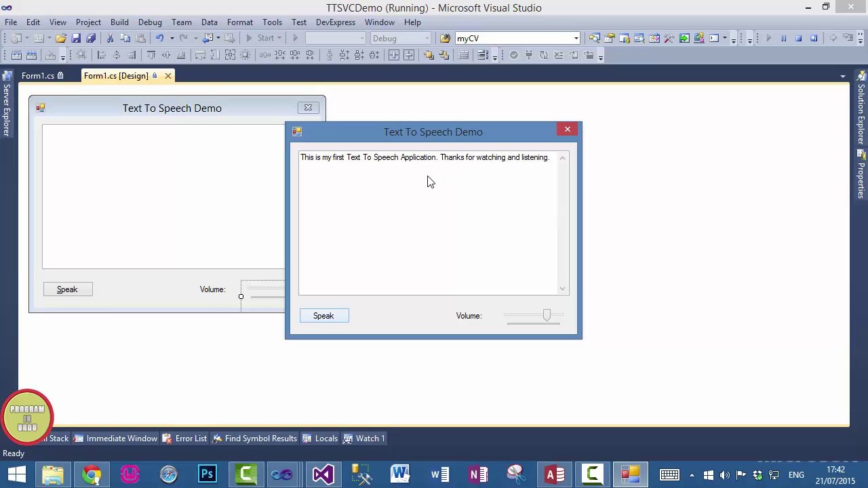Click the Undo arrow icon
Screen dimensions: 868x488
159,38
